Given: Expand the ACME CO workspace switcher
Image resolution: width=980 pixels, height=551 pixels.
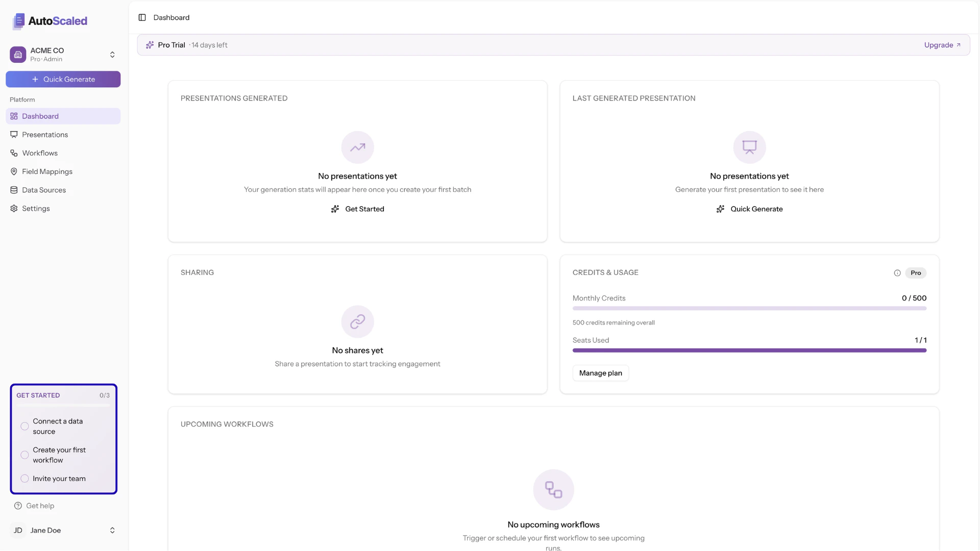Looking at the screenshot, I should pos(112,54).
